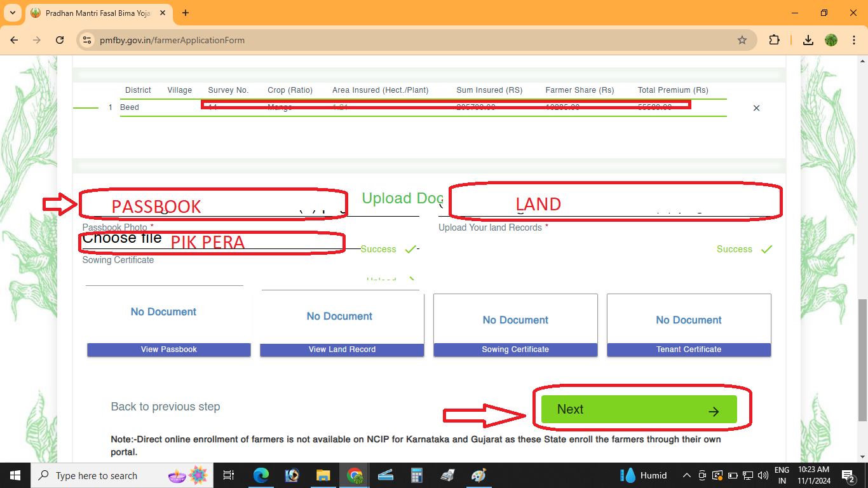Show hidden system tray icons
Viewport: 868px width, 488px height.
pos(687,475)
